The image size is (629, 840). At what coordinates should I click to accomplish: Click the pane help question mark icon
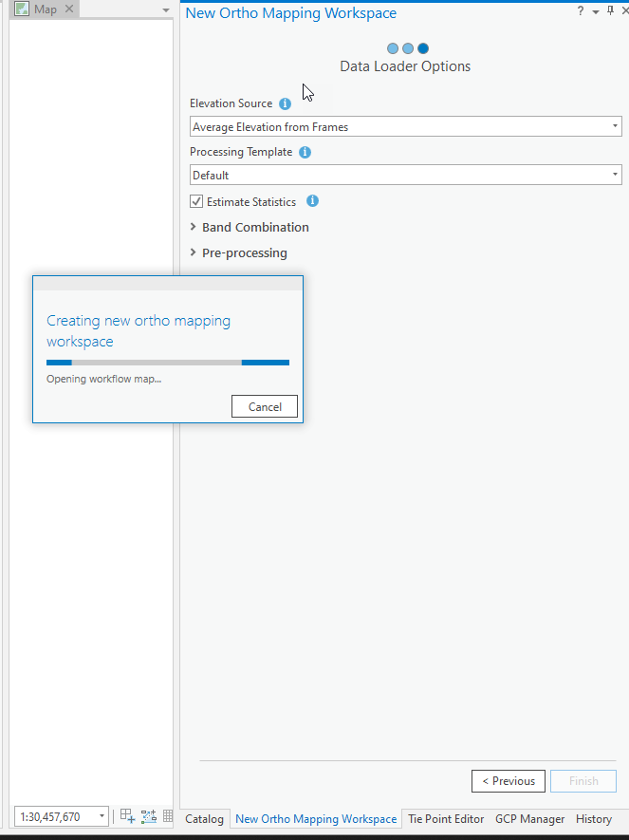(581, 11)
